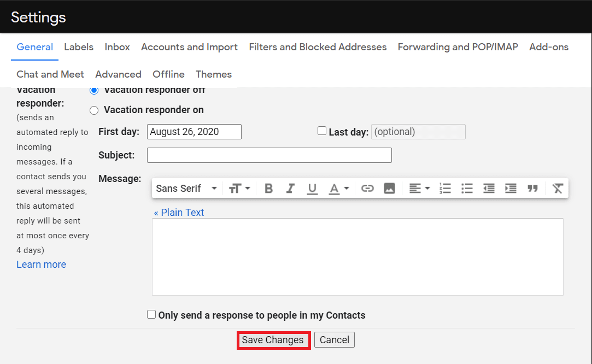
Task: Apply quote formatting icon
Action: click(x=533, y=188)
